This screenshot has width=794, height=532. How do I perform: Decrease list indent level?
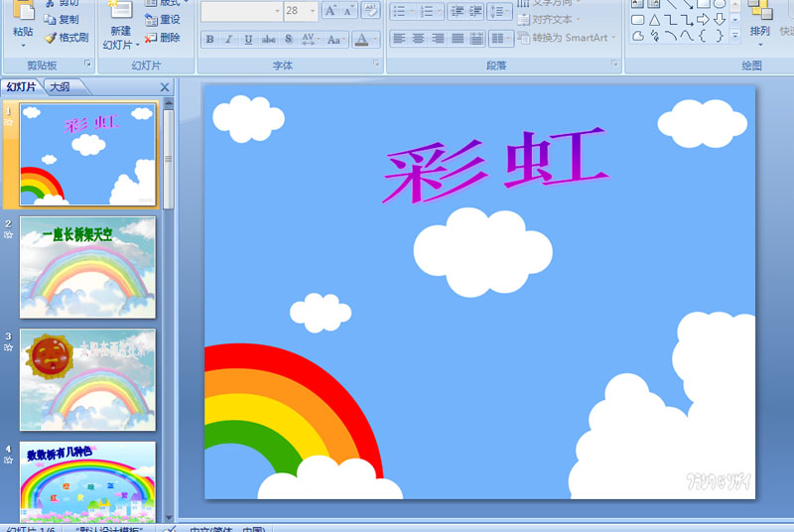457,11
